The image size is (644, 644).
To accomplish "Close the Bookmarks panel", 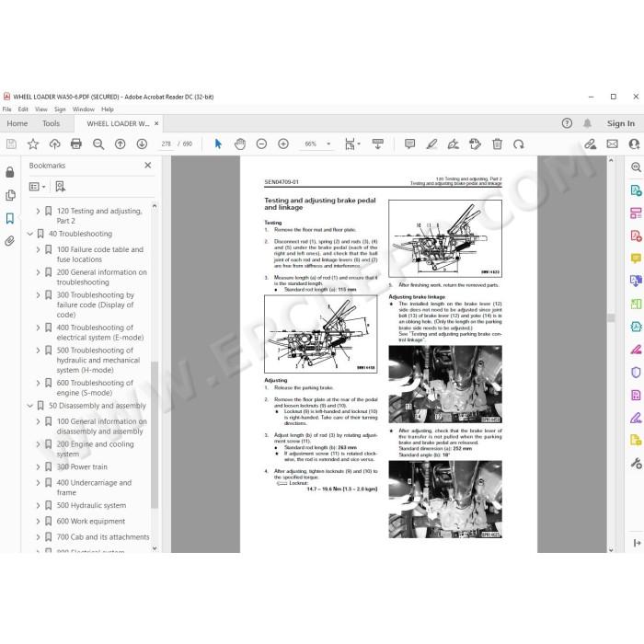I will click(148, 165).
